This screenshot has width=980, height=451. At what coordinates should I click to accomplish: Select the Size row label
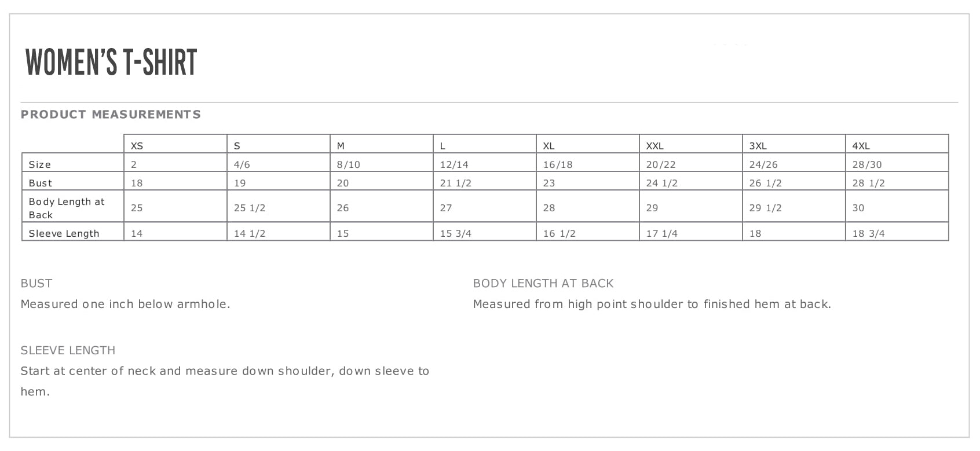(x=40, y=164)
